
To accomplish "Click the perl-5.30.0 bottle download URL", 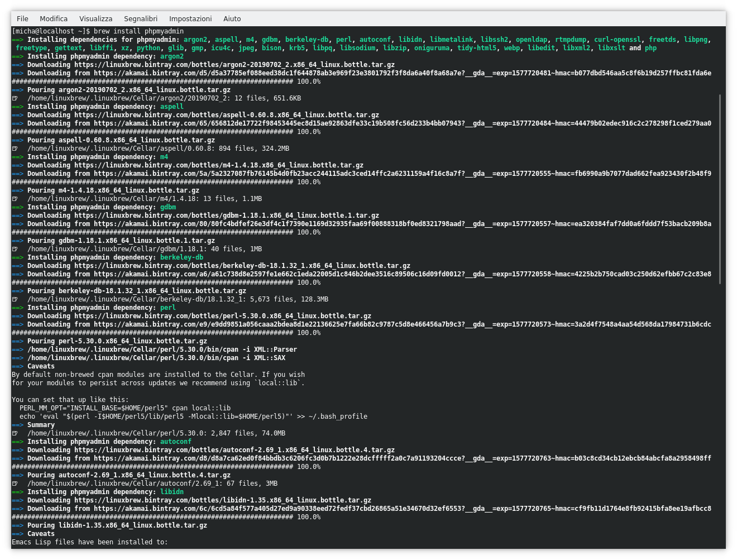I will [223, 316].
